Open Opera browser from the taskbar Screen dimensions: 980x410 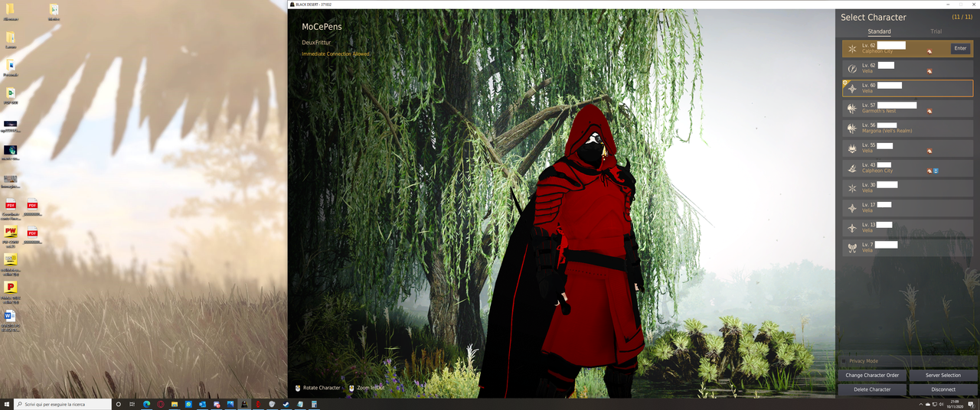(x=161, y=404)
